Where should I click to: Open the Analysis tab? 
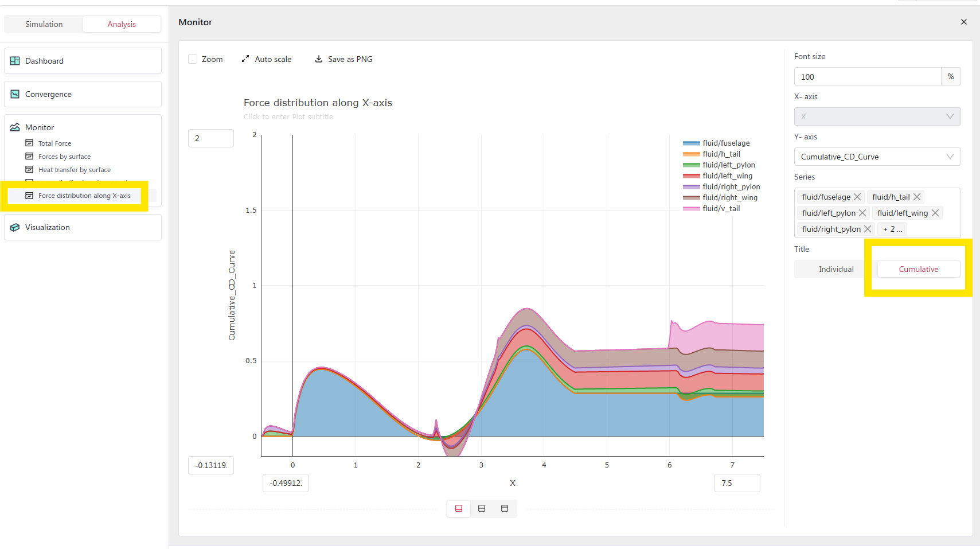122,24
